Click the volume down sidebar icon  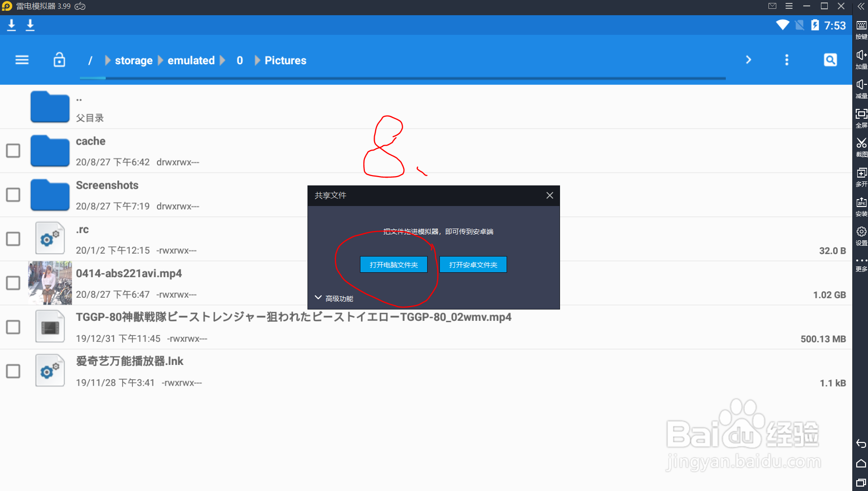click(861, 84)
